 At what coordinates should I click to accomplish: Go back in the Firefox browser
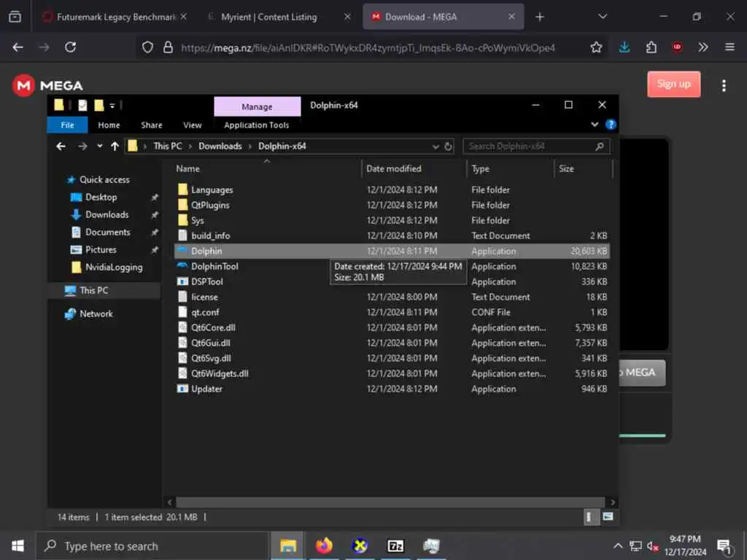point(18,47)
